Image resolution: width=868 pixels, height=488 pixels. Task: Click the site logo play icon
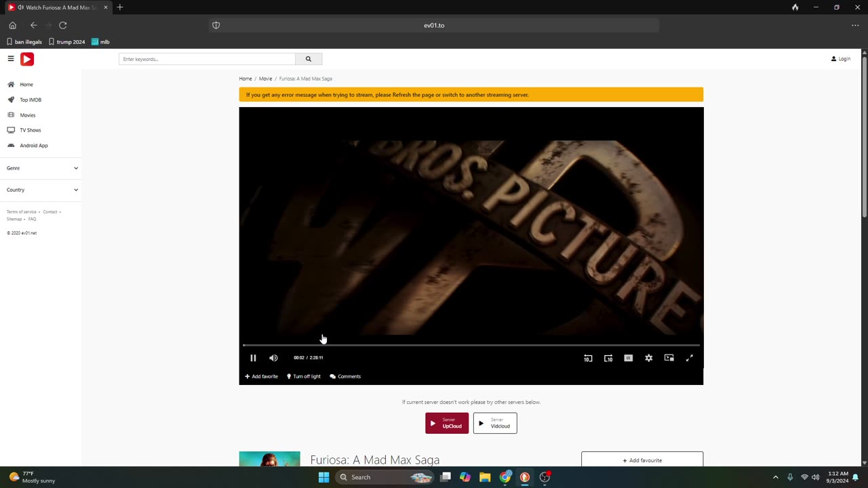pyautogui.click(x=27, y=59)
